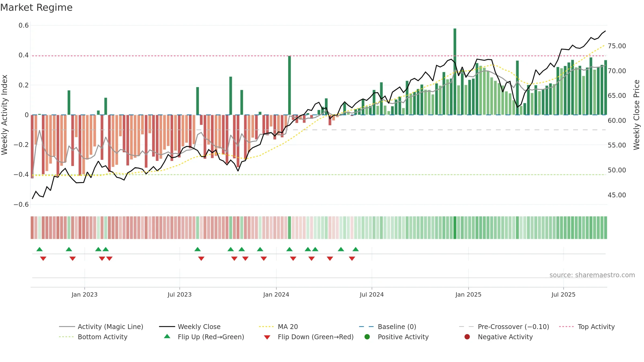Toggle the Pre-Crossover (−0.10) legend entry
This screenshot has height=362, width=644.
(504, 327)
